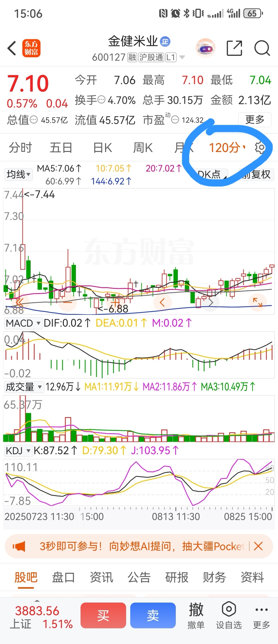Screen dimensions: 278x644
Task: Switch to 分时 chart tab
Action: [x=20, y=148]
